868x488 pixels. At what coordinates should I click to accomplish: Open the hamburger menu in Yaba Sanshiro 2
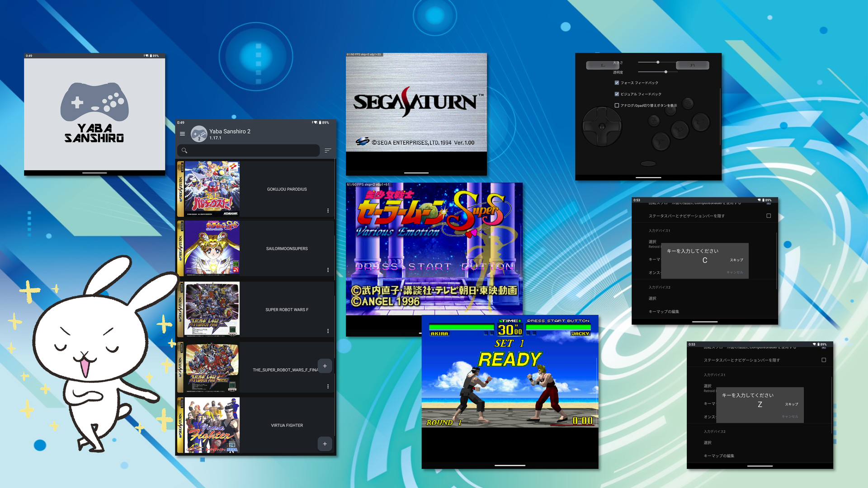[x=182, y=134]
